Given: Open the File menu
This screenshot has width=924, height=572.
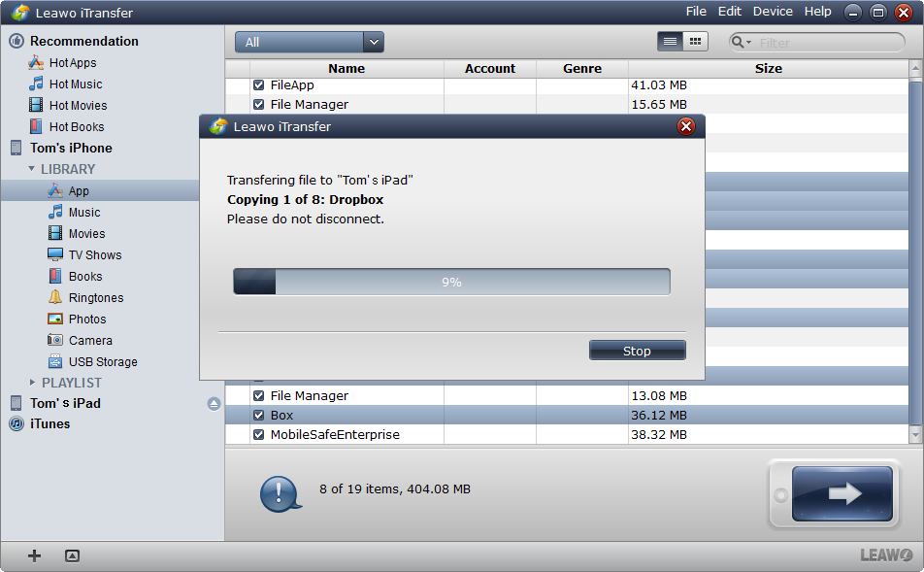Looking at the screenshot, I should (696, 12).
